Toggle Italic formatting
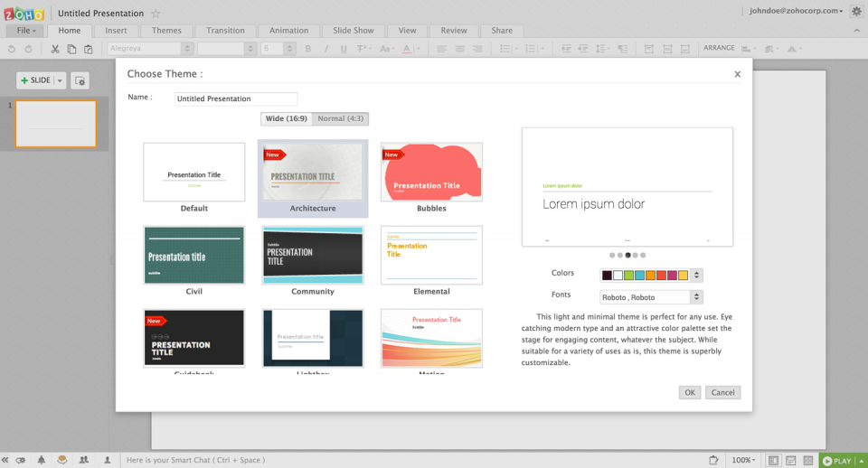 click(326, 49)
